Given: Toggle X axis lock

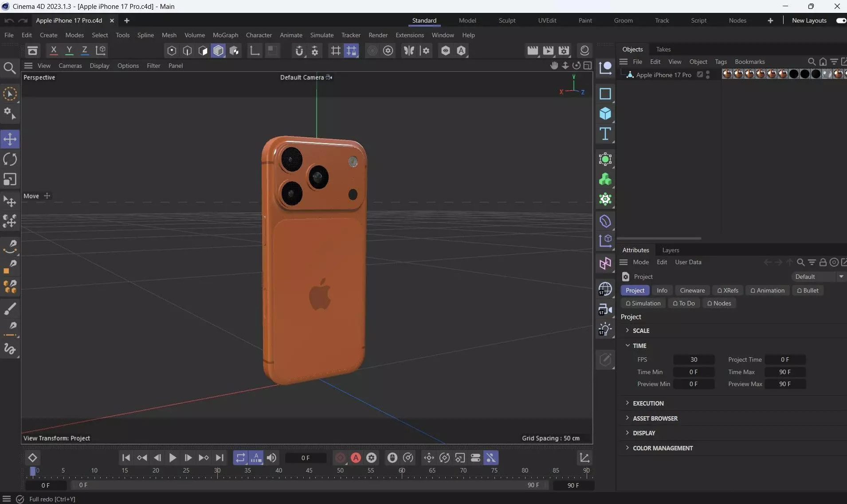Looking at the screenshot, I should pyautogui.click(x=54, y=50).
